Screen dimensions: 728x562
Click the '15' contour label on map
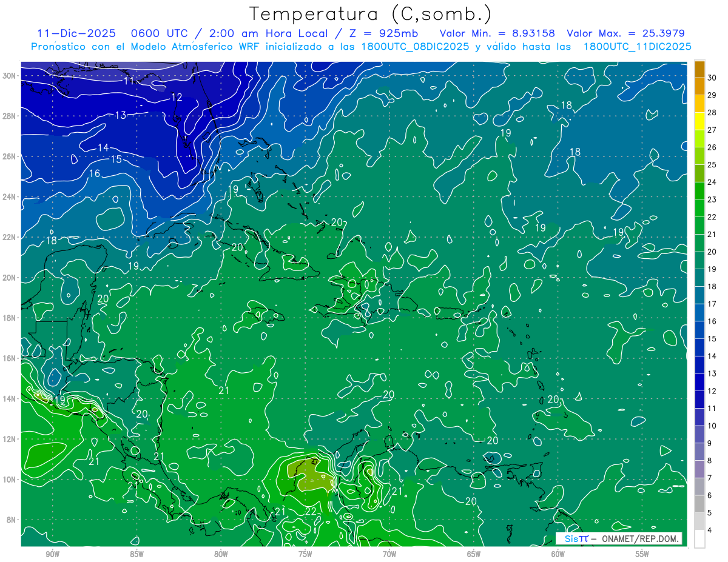(x=116, y=159)
